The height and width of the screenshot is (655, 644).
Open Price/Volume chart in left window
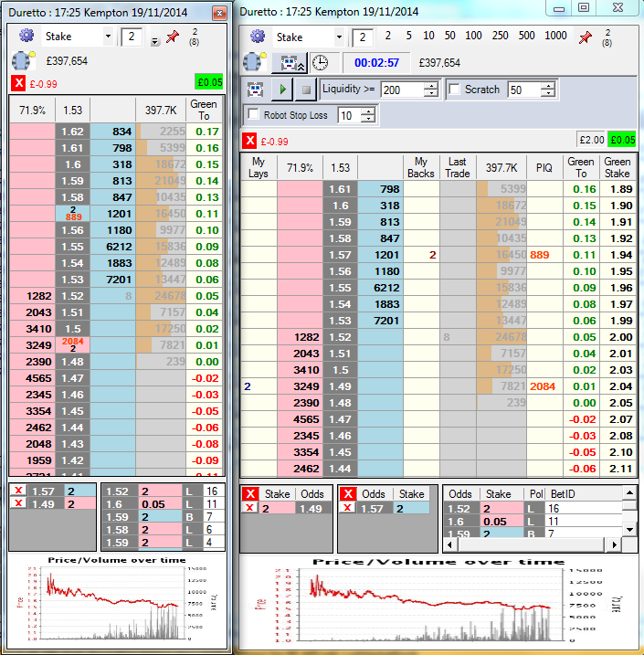pyautogui.click(x=117, y=601)
